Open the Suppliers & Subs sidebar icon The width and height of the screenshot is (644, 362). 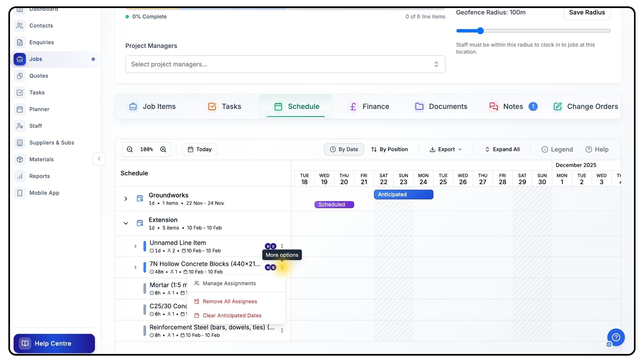(20, 143)
